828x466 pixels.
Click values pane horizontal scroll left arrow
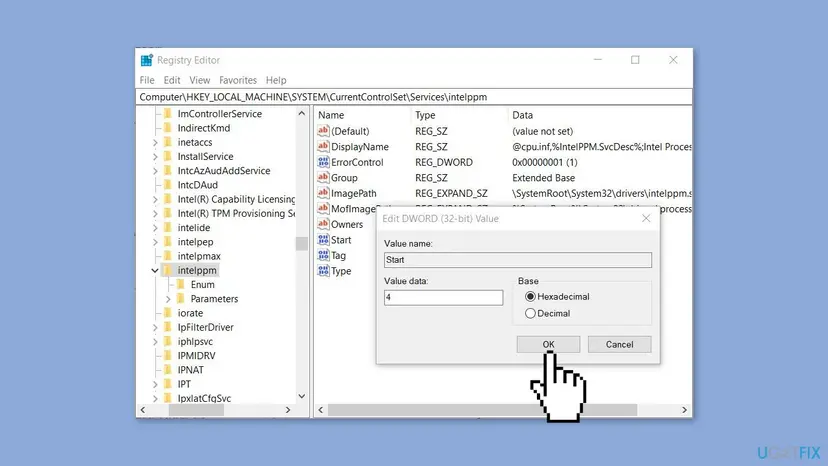(321, 410)
